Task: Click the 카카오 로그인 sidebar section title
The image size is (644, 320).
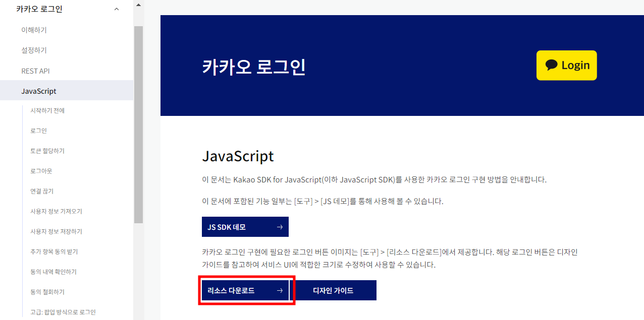Action: [x=39, y=9]
